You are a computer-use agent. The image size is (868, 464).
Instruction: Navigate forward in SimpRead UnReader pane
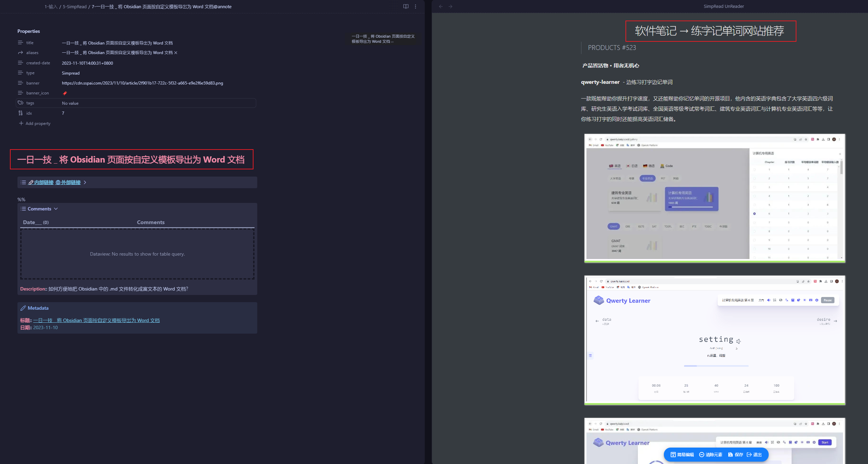point(450,7)
